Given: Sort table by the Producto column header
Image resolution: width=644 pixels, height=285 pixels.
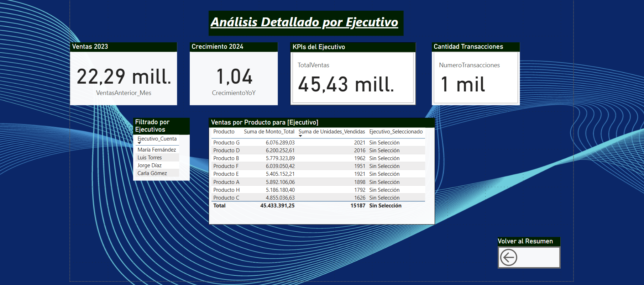Looking at the screenshot, I should tap(224, 132).
